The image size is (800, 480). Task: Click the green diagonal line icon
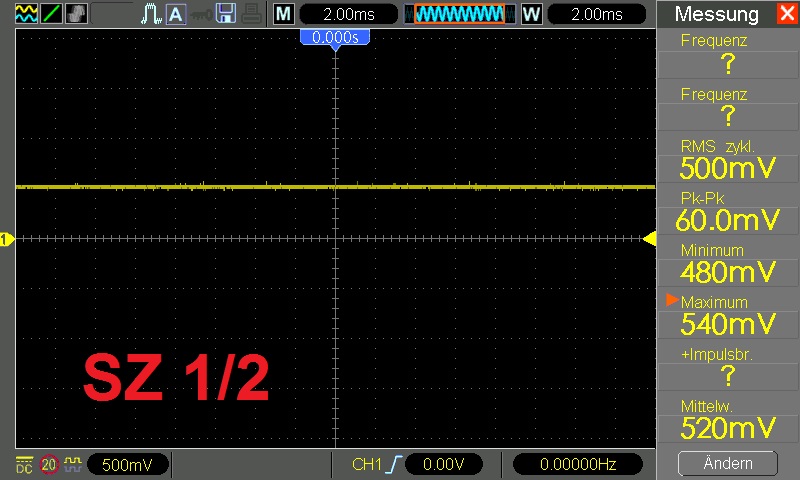click(51, 14)
